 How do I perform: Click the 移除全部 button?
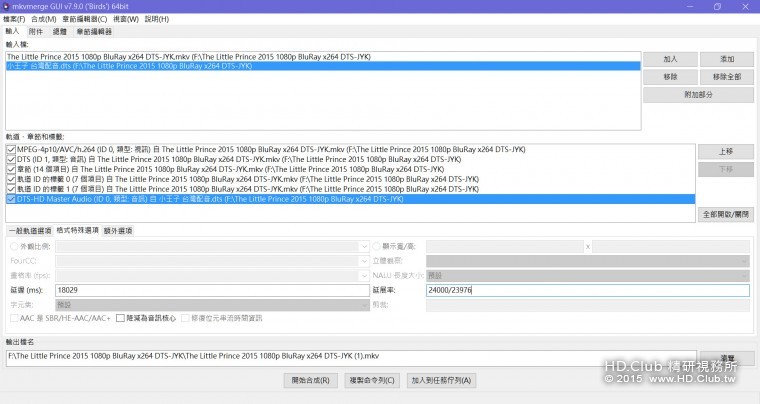727,77
